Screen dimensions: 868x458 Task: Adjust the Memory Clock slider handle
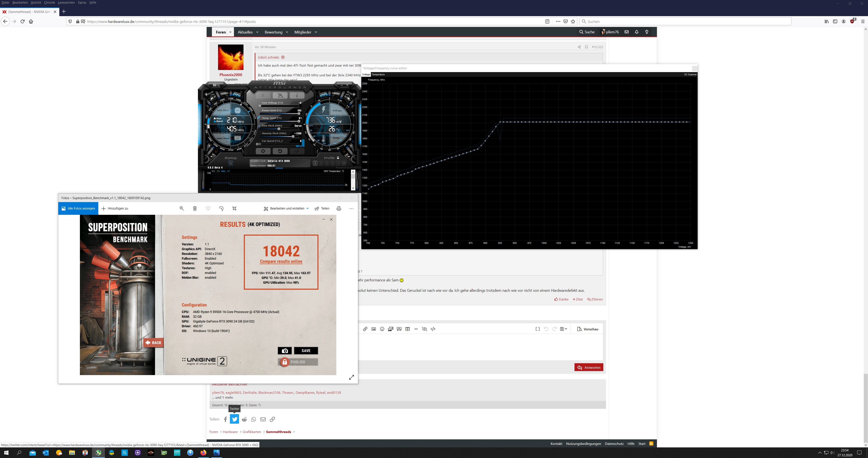coord(293,136)
